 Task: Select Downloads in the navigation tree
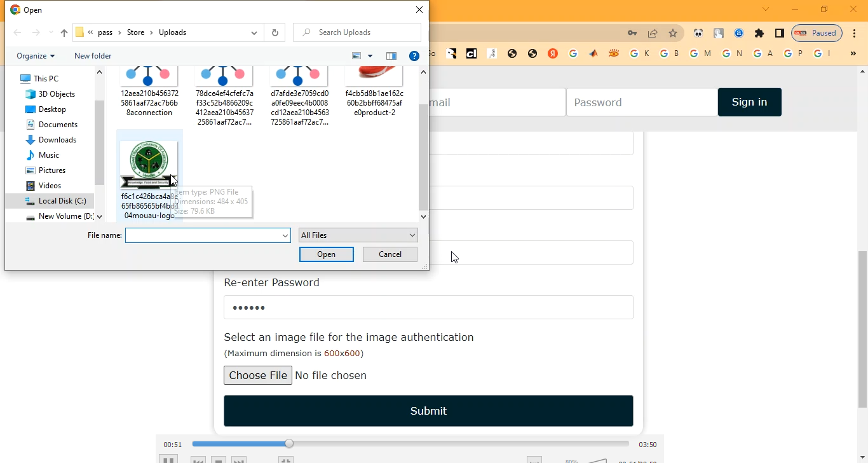(x=57, y=140)
